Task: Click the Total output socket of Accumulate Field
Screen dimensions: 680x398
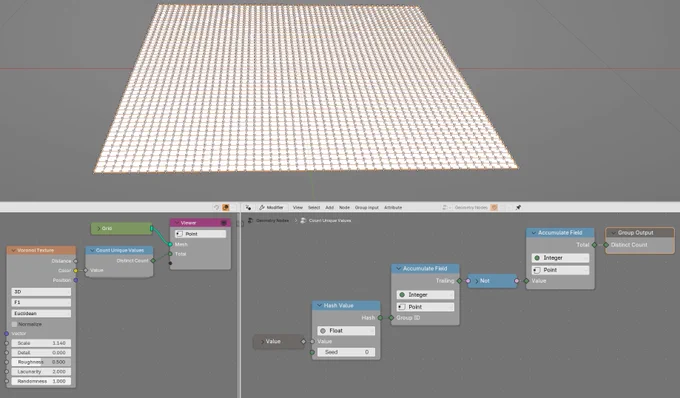Action: point(595,245)
